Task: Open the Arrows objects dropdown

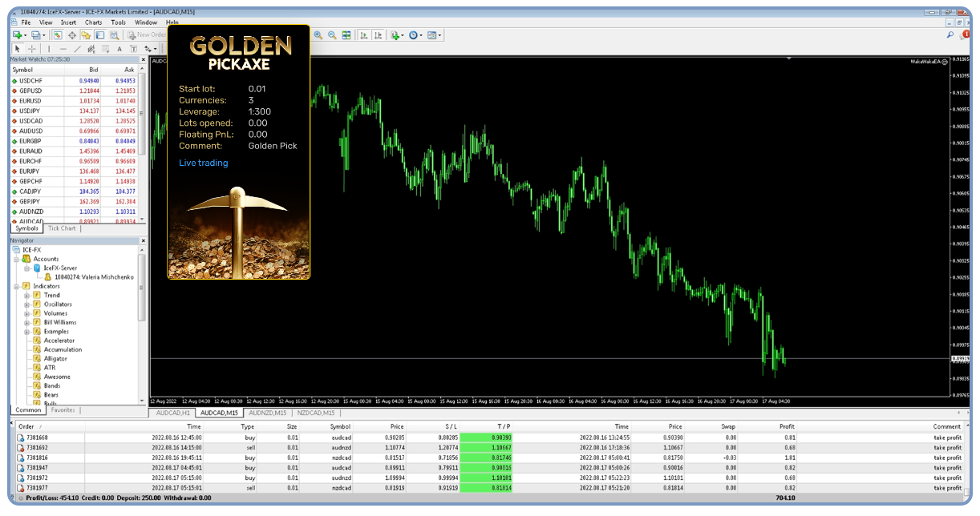Action: pos(150,49)
